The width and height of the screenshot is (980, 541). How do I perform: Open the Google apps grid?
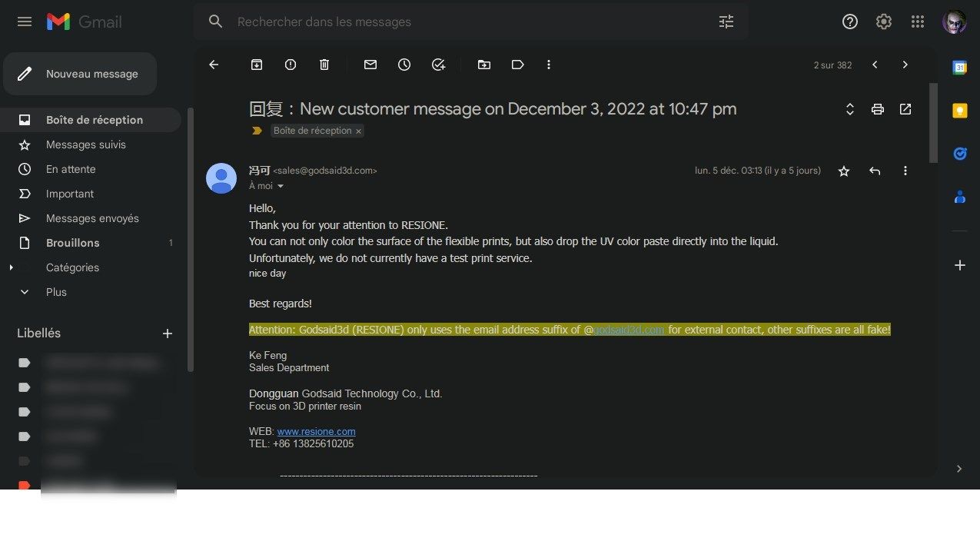point(918,22)
